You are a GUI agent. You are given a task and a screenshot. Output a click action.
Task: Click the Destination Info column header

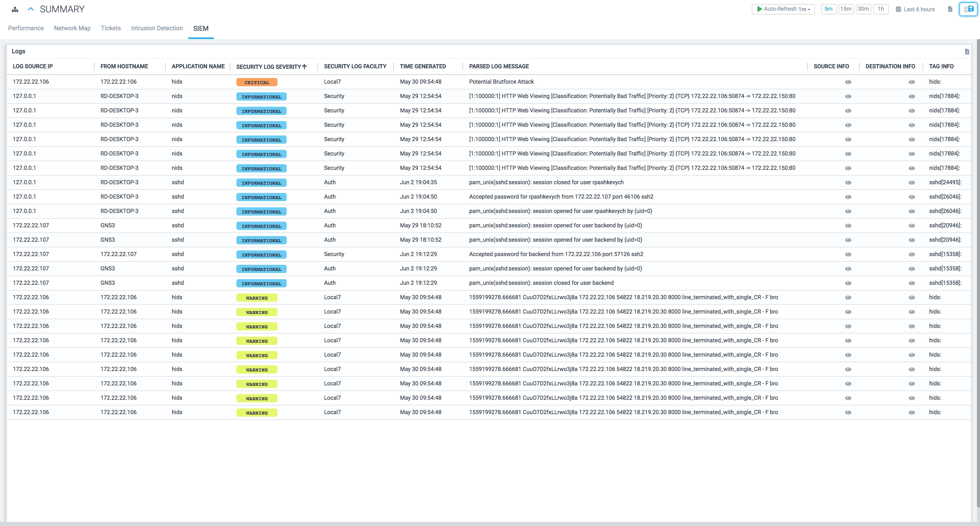click(890, 66)
